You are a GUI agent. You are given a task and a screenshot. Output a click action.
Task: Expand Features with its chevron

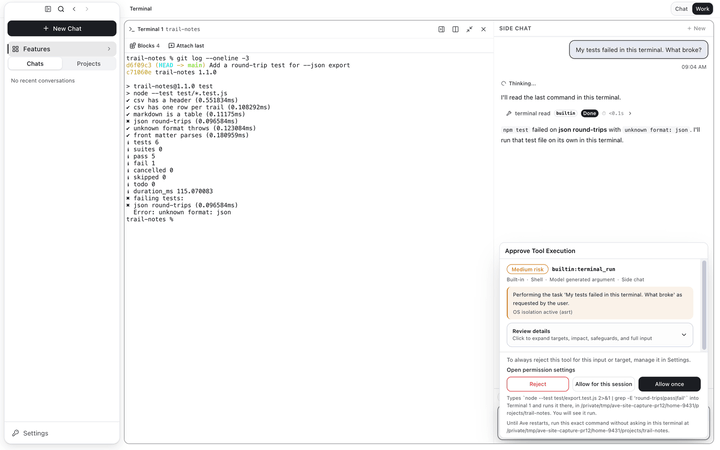pyautogui.click(x=109, y=49)
